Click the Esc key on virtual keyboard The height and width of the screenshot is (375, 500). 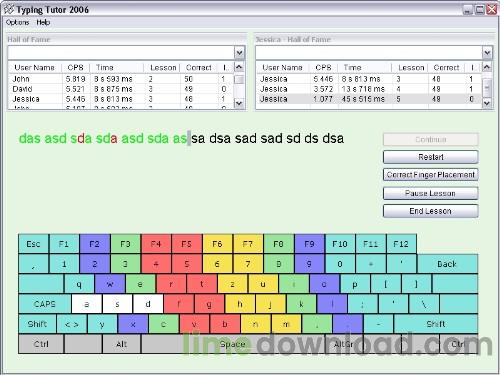[33, 244]
